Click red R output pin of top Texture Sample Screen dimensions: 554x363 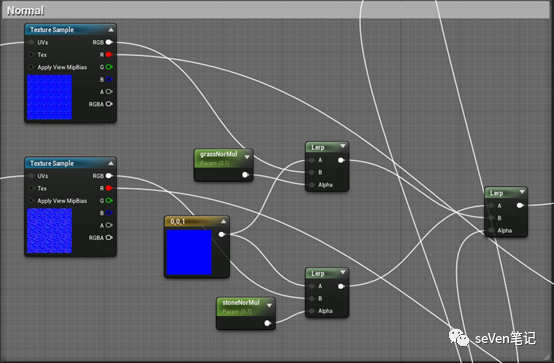[109, 55]
